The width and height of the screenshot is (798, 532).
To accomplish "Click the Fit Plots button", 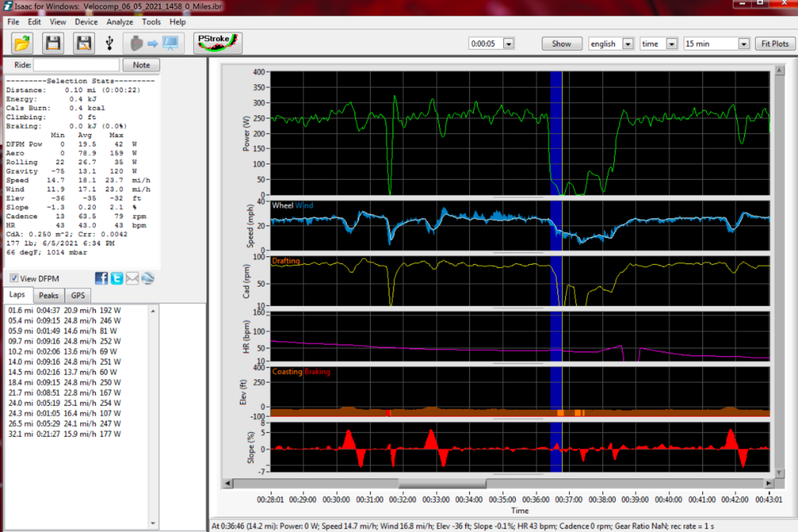I will 775,44.
